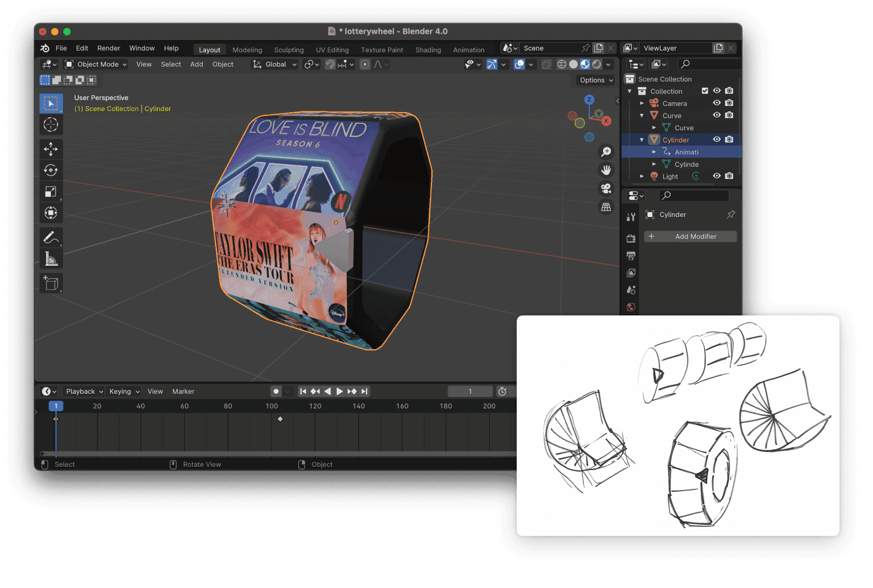The height and width of the screenshot is (588, 873).
Task: Select the 3D Cursor tool
Action: tap(51, 125)
